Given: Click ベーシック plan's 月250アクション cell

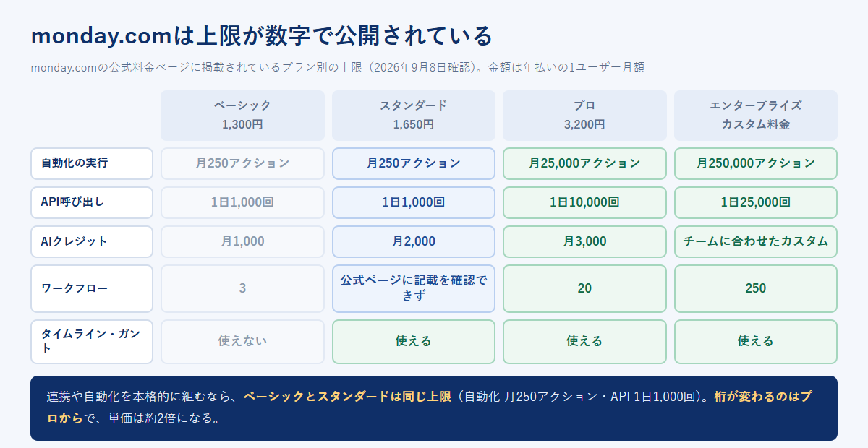Looking at the screenshot, I should point(242,163).
